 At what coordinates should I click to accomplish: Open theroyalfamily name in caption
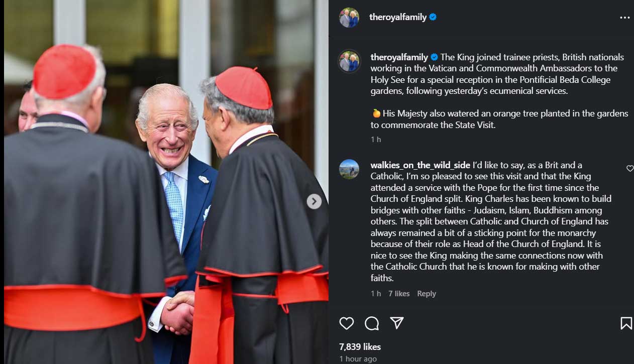coord(399,57)
